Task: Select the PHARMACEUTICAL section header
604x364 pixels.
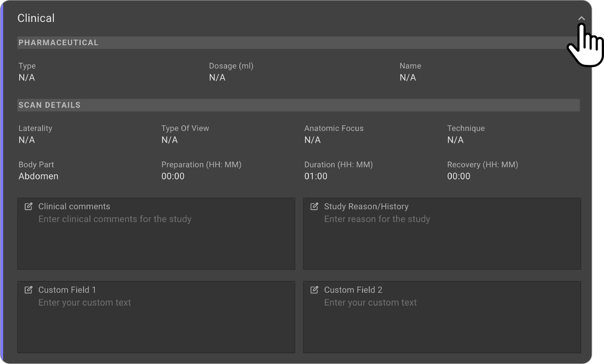Action: [59, 42]
